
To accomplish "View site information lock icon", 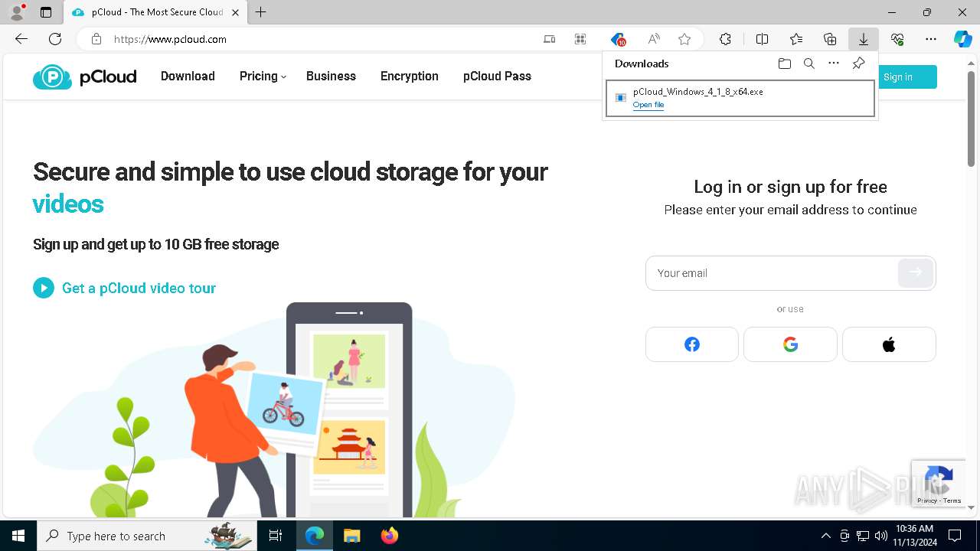I will click(x=96, y=39).
